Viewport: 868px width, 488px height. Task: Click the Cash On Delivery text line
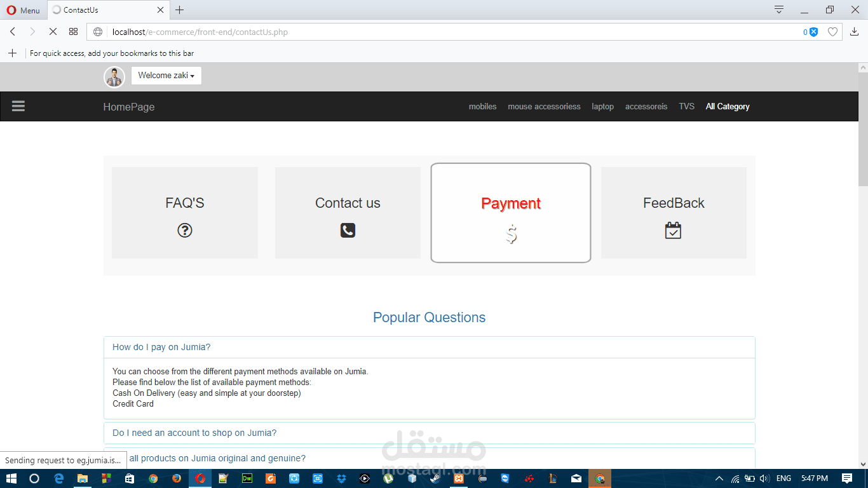(x=207, y=393)
